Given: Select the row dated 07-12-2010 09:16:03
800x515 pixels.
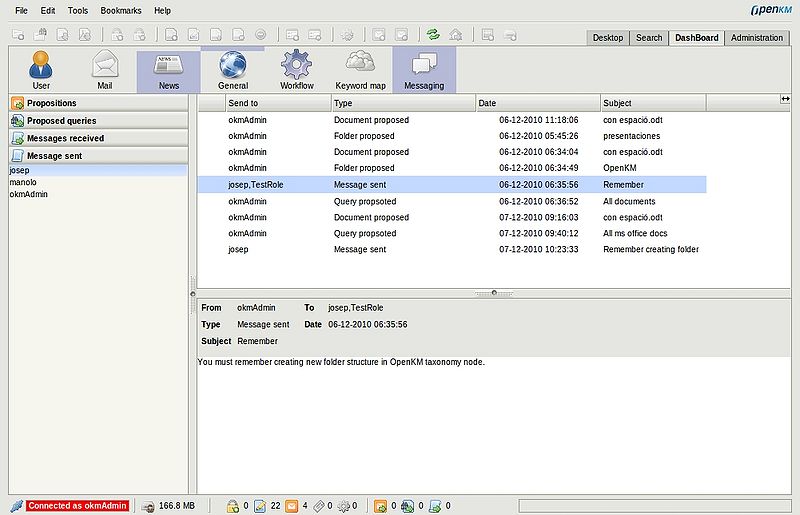Looking at the screenshot, I should [x=452, y=217].
